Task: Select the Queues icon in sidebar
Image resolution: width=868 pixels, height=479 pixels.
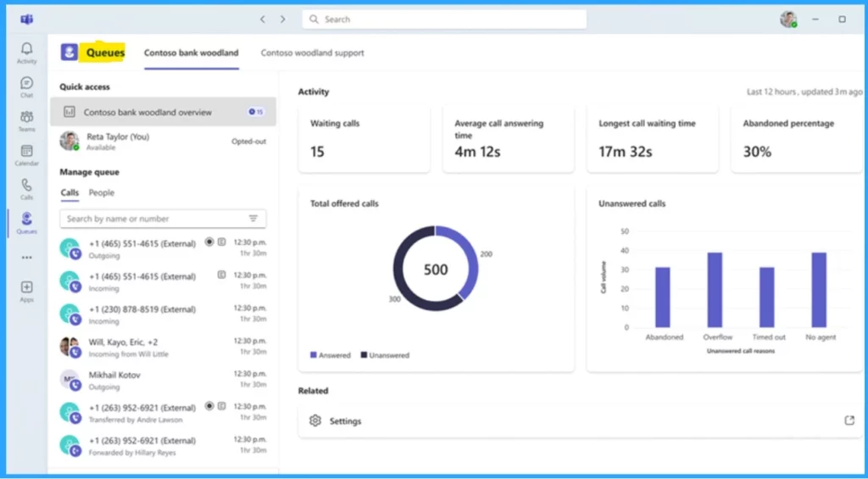Action: pyautogui.click(x=26, y=223)
